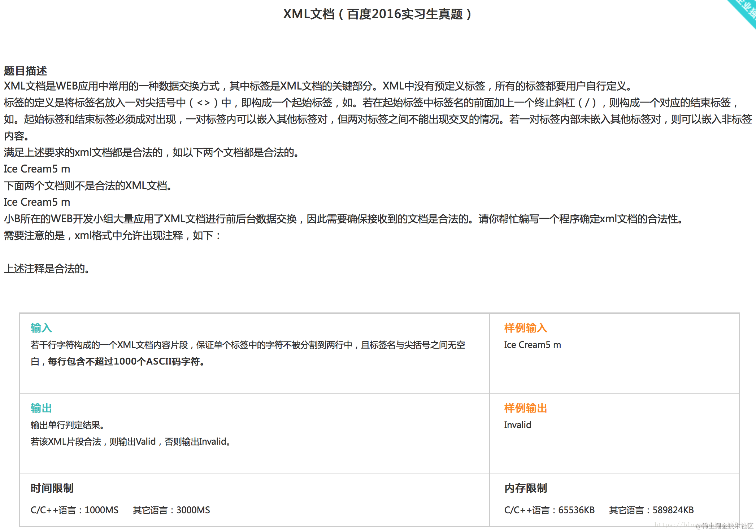Click the line 输出单行判定结果
Screen dimensions: 756x532
[x=68, y=425]
